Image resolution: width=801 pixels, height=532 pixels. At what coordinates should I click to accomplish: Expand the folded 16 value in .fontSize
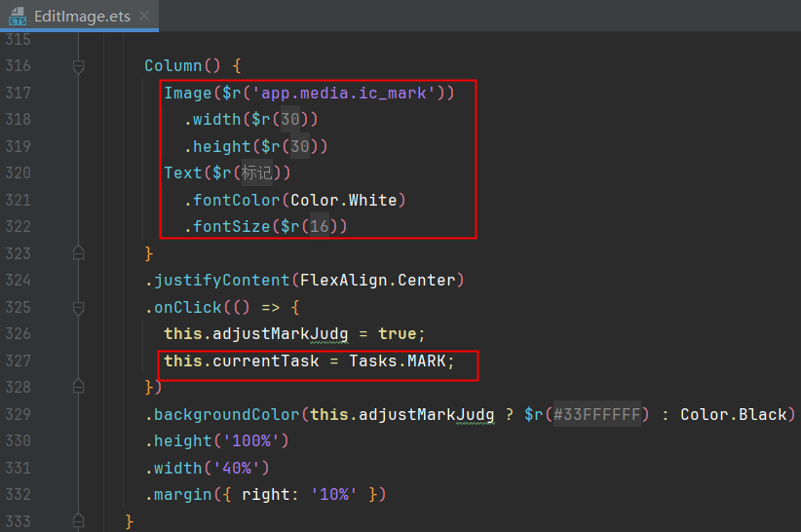(319, 226)
